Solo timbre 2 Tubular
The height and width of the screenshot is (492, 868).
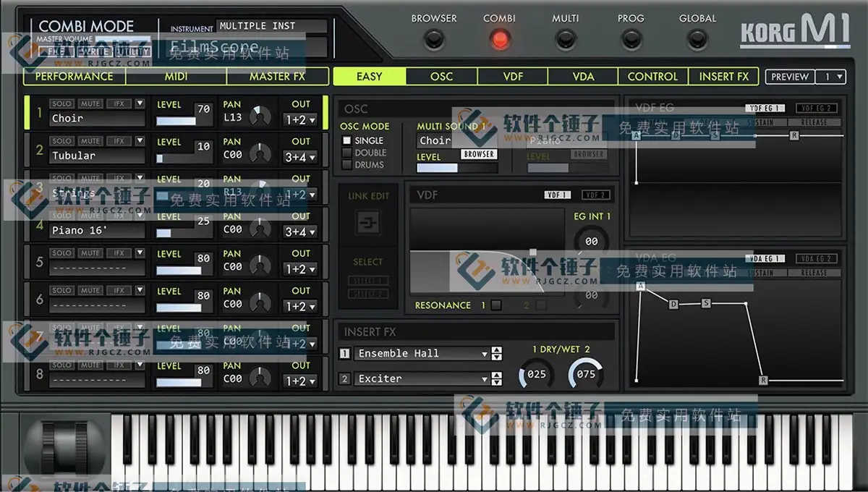[61, 141]
